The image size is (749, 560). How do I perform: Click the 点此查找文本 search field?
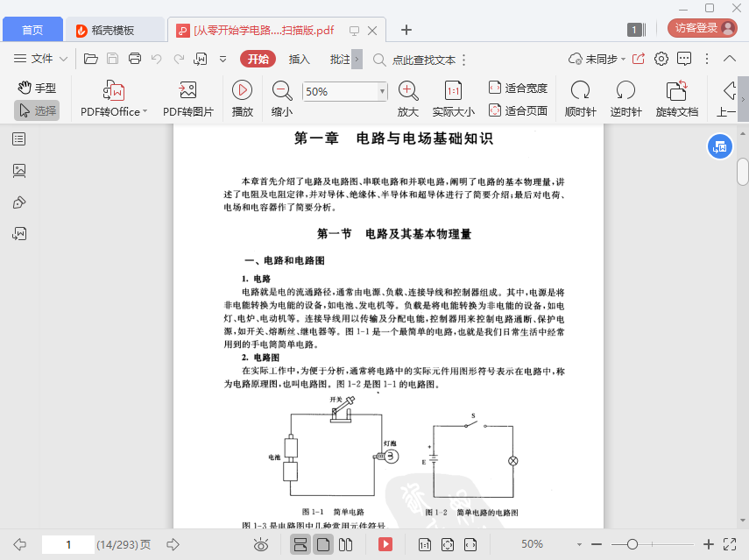pyautogui.click(x=423, y=60)
